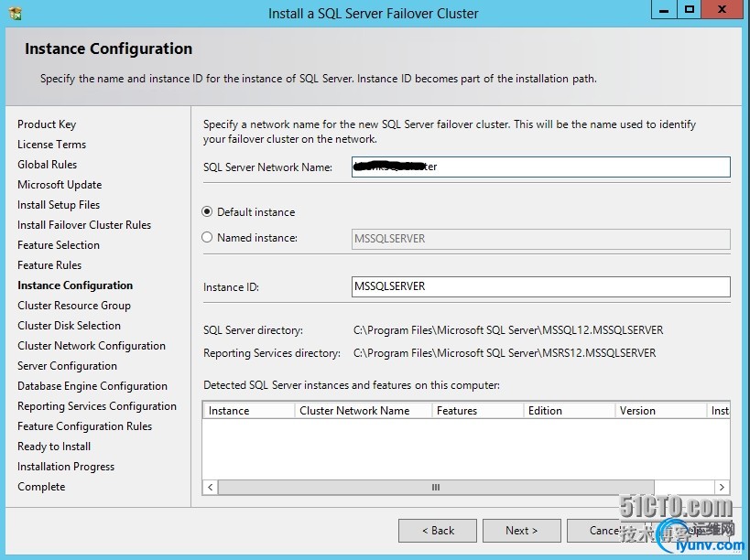Select Feature Selection step in sidebar
Screen dimensions: 750x560
[x=59, y=244]
